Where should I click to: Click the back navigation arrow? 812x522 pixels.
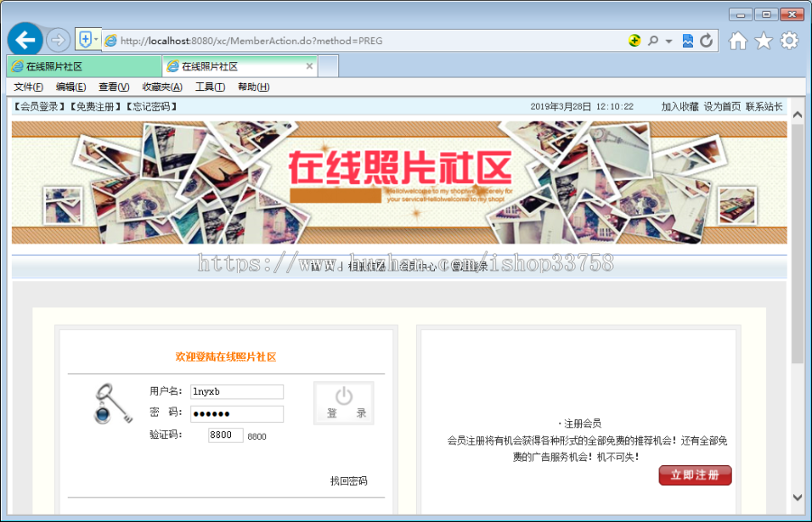click(x=24, y=40)
